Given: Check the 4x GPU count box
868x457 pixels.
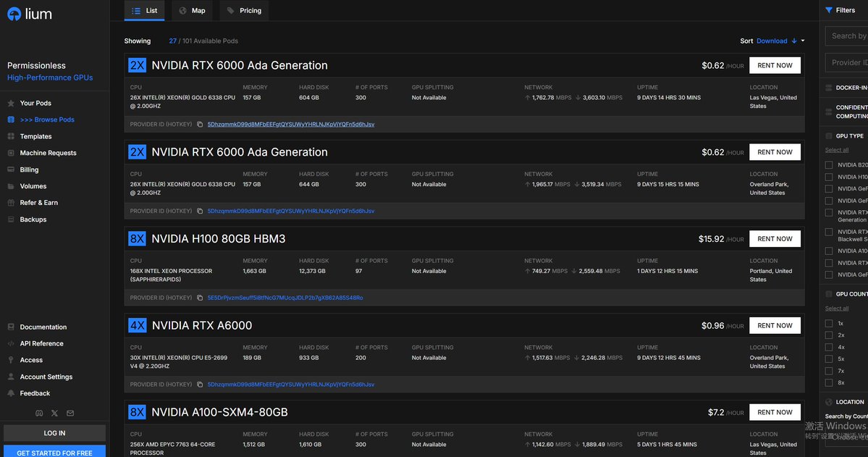Looking at the screenshot, I should pyautogui.click(x=829, y=348).
